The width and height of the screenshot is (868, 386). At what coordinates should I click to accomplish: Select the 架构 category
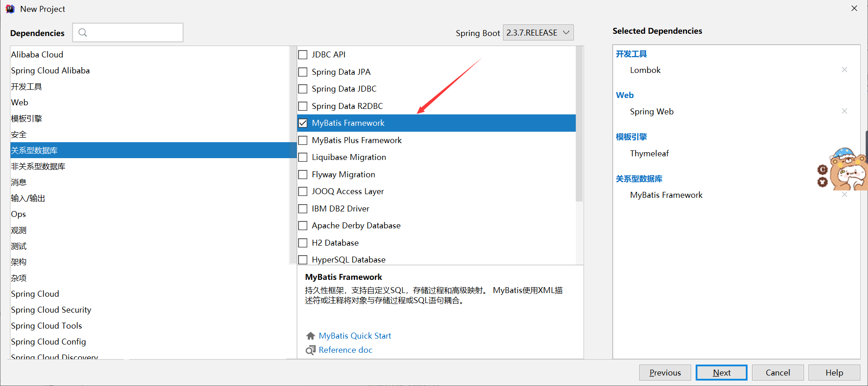150,262
